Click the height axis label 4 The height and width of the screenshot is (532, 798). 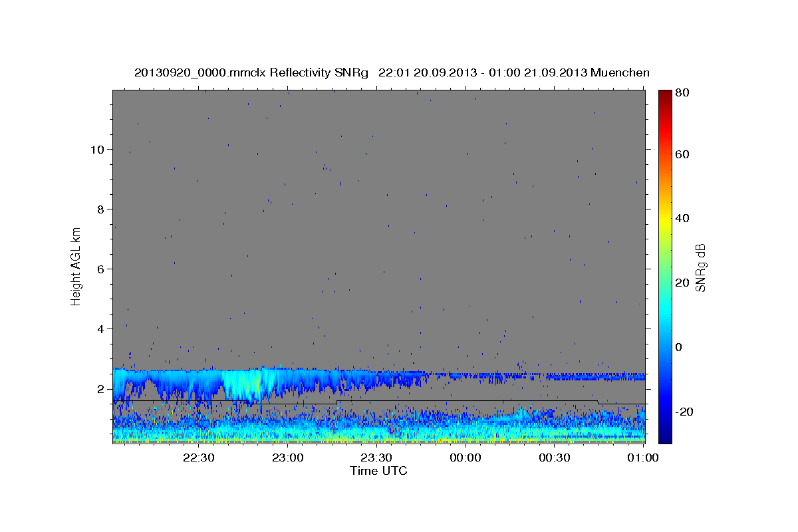[100, 329]
